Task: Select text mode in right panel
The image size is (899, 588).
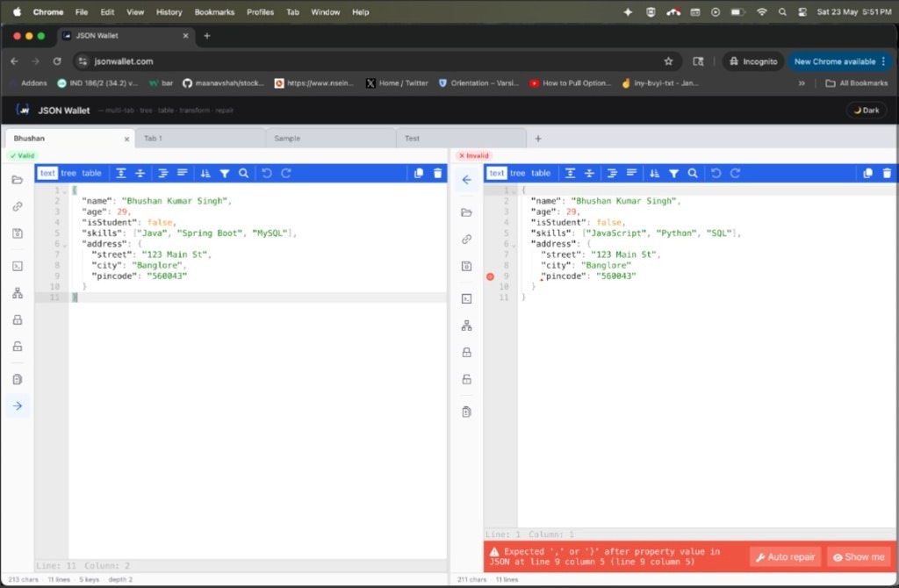Action: coord(497,173)
